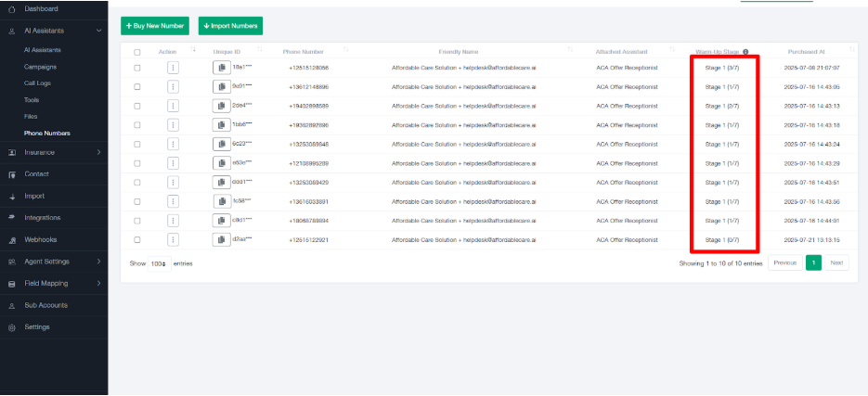
Task: Copy the unique ID starting with d2aa
Action: pyautogui.click(x=221, y=239)
